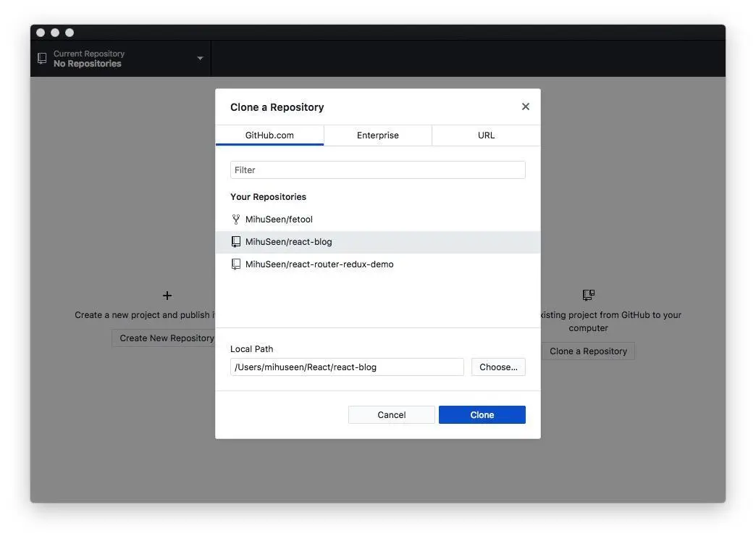Switch to the URL tab
The height and width of the screenshot is (539, 756).
click(x=486, y=135)
